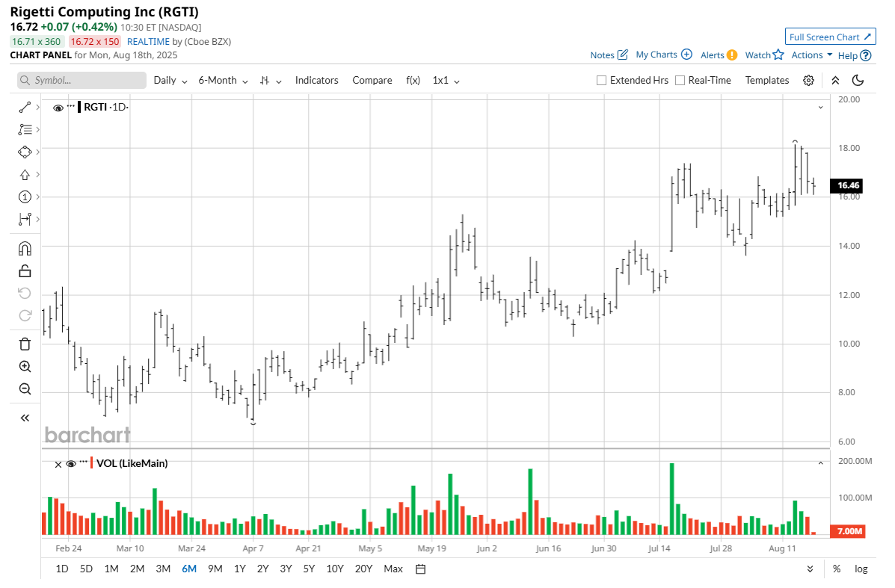Expand the VOL pane chevron
The width and height of the screenshot is (895, 588).
click(x=820, y=463)
